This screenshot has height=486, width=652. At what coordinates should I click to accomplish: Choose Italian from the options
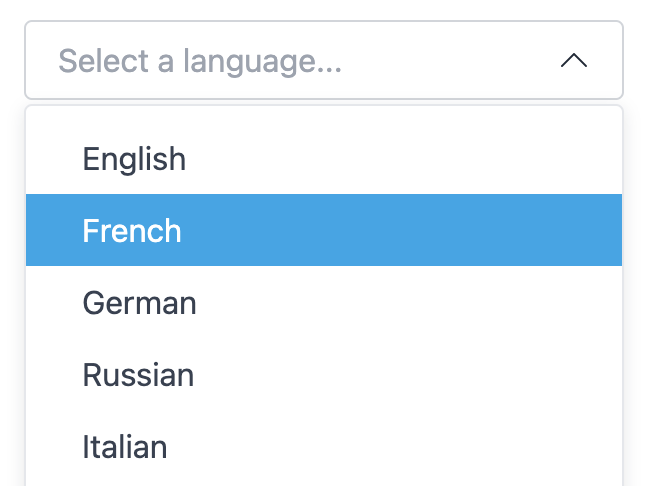tap(125, 447)
